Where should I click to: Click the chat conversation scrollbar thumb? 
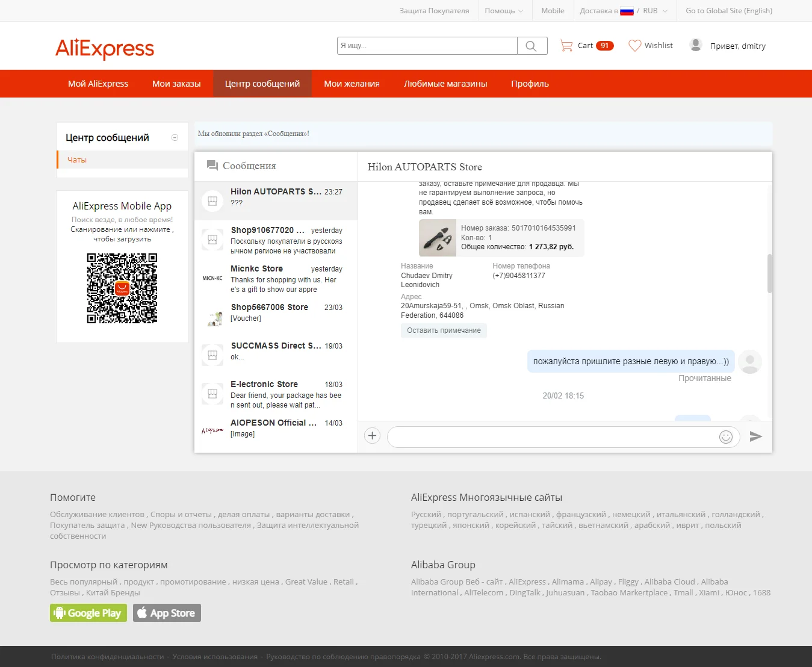769,273
